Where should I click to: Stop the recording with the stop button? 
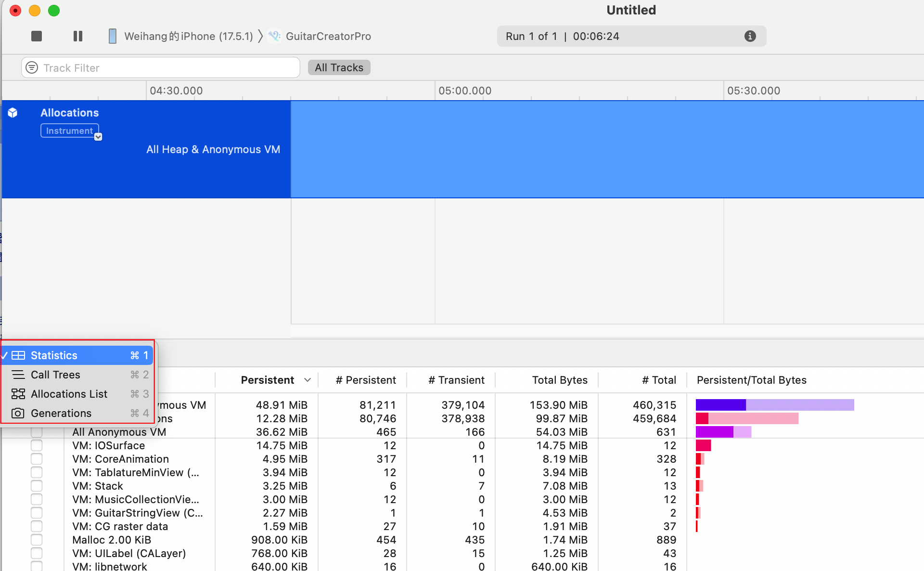[x=37, y=36]
